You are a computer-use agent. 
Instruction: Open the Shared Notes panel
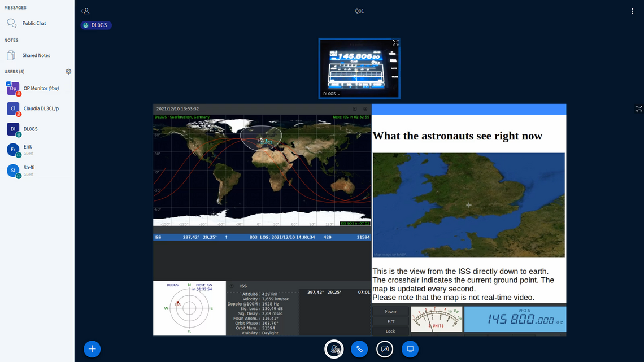click(37, 55)
